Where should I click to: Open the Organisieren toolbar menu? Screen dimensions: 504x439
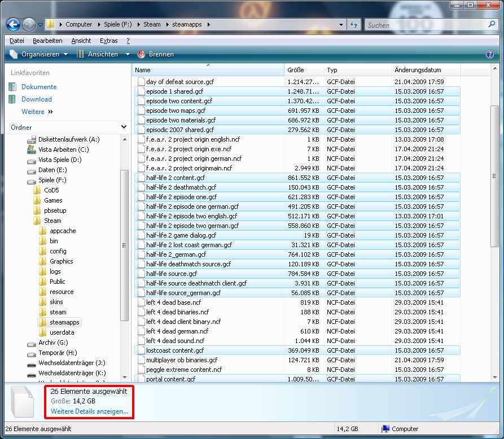pyautogui.click(x=38, y=54)
